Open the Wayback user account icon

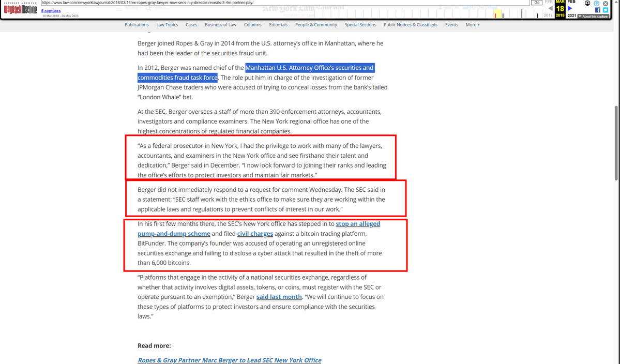[587, 3]
